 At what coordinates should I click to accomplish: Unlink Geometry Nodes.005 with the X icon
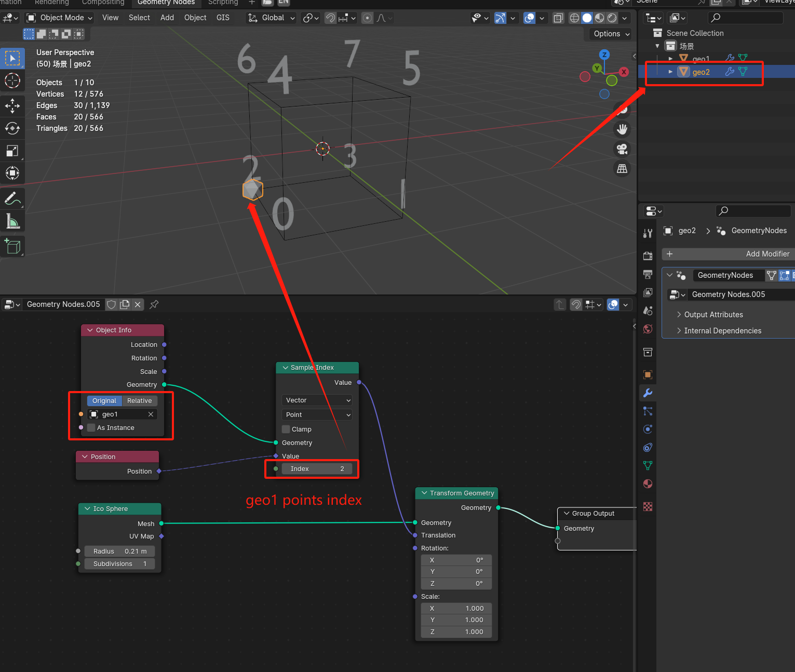(138, 304)
